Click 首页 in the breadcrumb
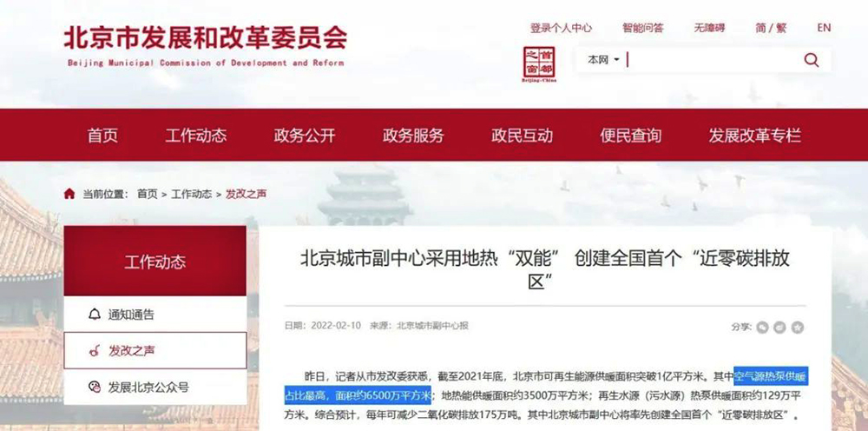 coord(148,194)
